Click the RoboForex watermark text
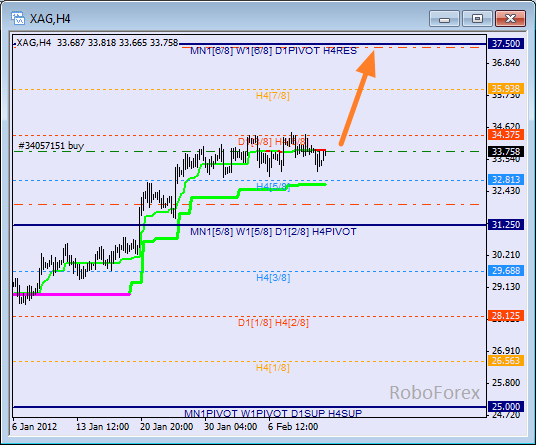Viewport: 536px width, 445px height. (434, 392)
